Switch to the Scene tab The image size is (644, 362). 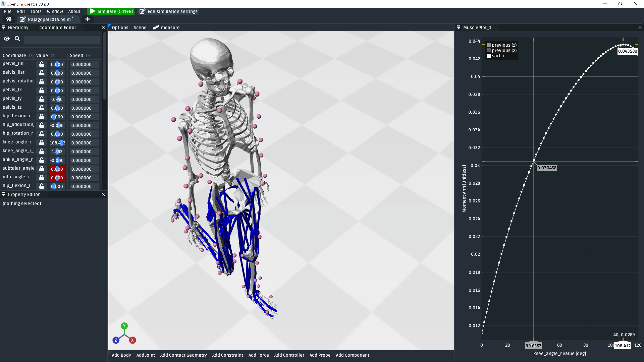(x=140, y=27)
